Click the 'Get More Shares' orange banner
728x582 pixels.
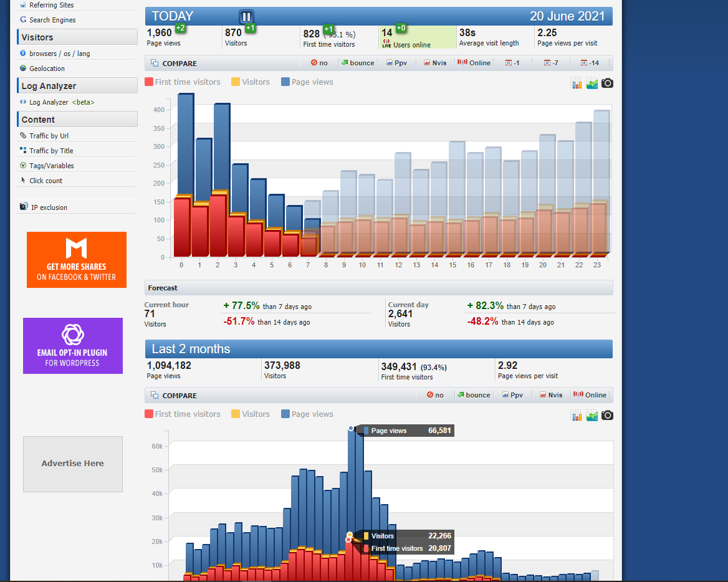coord(77,260)
